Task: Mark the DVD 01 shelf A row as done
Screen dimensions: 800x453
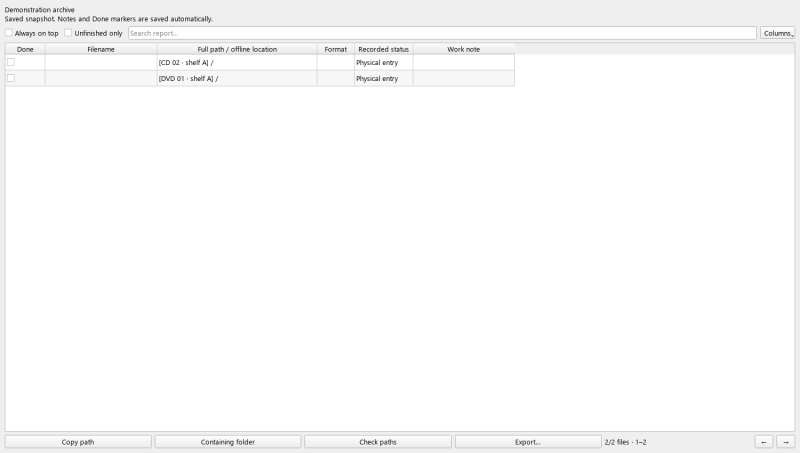Action: point(11,78)
